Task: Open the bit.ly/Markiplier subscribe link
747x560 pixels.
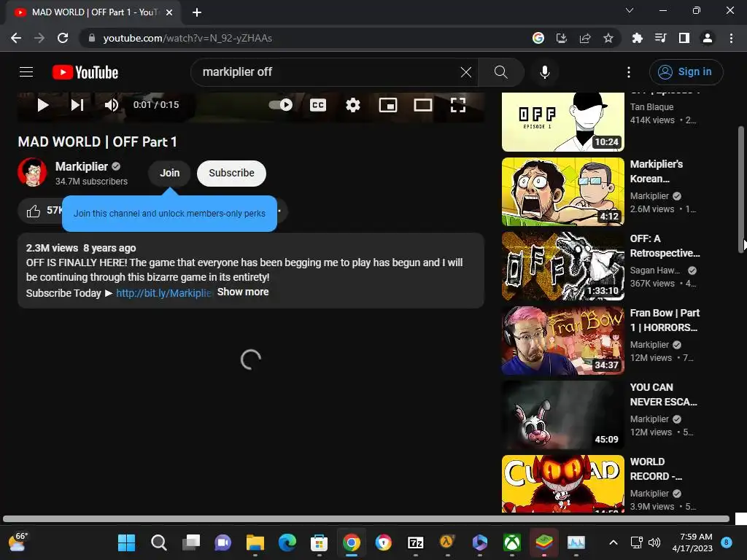Action: tap(163, 293)
